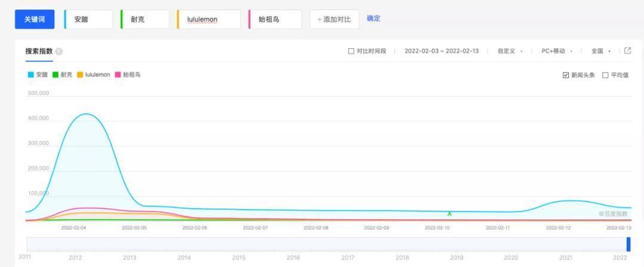
Task: Select the 安踏 keyword field
Action: [x=88, y=19]
